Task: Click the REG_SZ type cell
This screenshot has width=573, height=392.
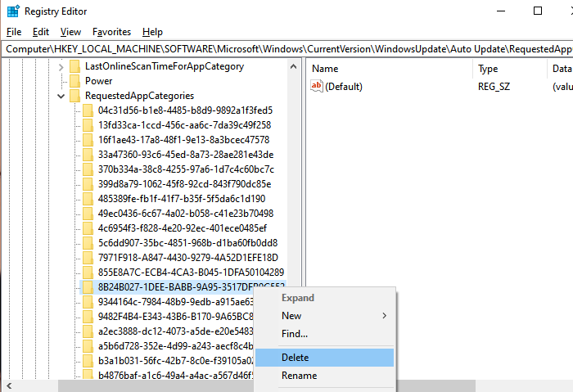Action: coord(494,87)
